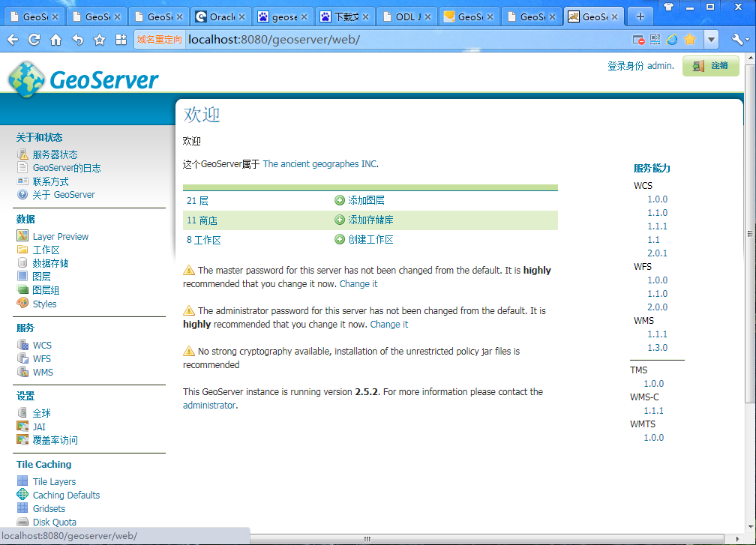Open WCS 2.0.1 capabilities link

[657, 253]
